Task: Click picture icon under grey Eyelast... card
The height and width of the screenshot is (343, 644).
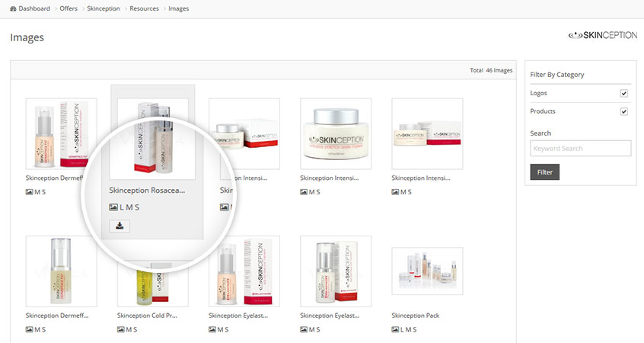Action: (304, 329)
